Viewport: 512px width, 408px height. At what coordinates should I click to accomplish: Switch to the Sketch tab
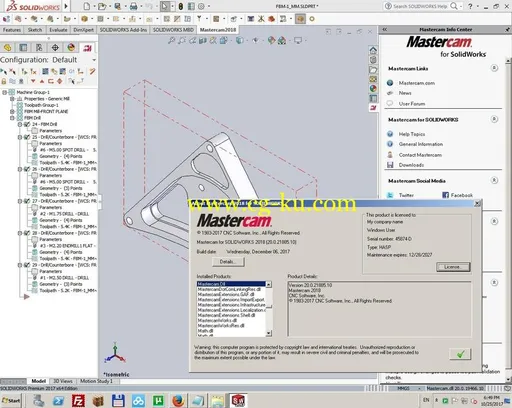tap(35, 30)
